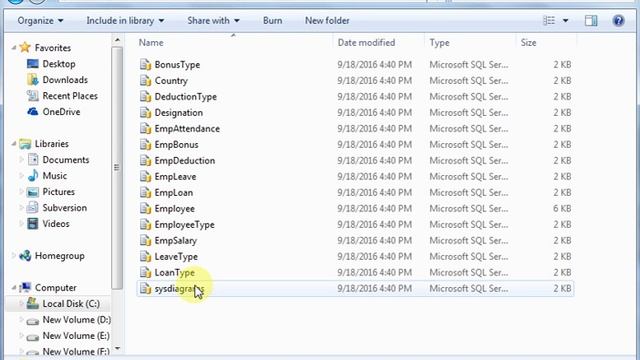Click the navigation pane scrollbar thumb

pos(117,168)
